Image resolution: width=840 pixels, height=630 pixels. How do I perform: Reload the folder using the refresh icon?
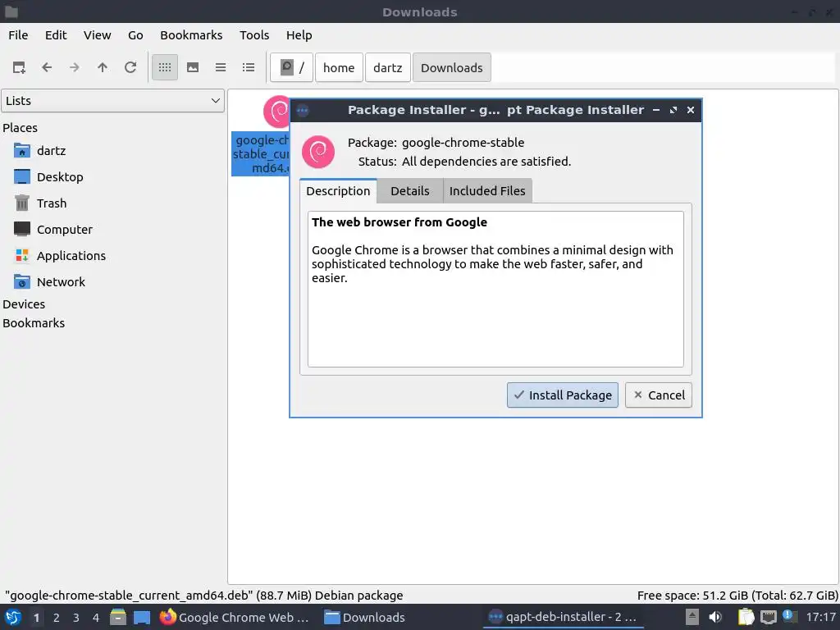point(130,67)
